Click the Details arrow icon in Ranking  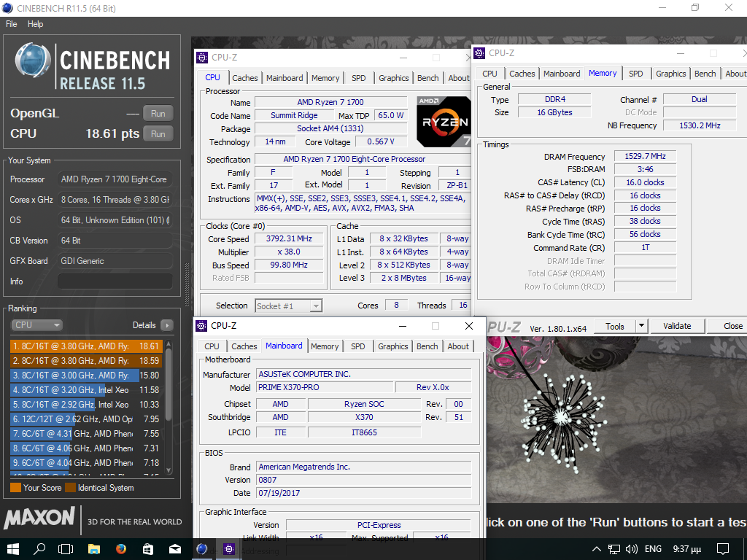click(x=167, y=325)
